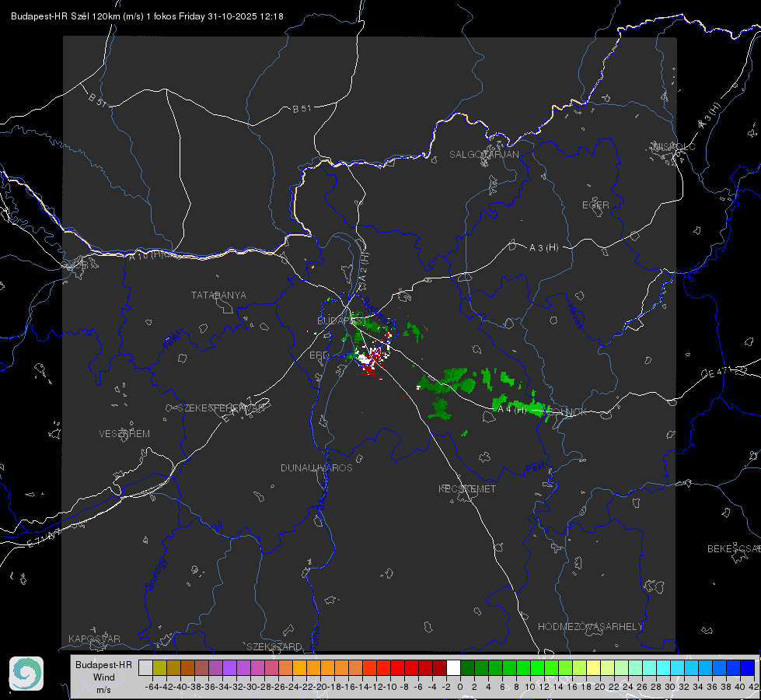
Task: Select the BÉKÉSCSABA city label
Action: pos(734,548)
